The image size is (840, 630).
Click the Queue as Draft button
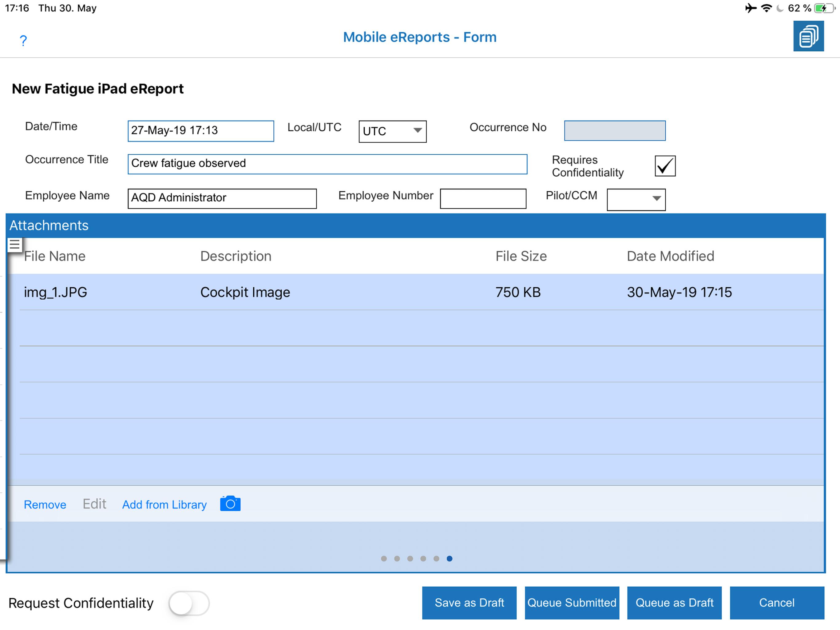click(675, 603)
